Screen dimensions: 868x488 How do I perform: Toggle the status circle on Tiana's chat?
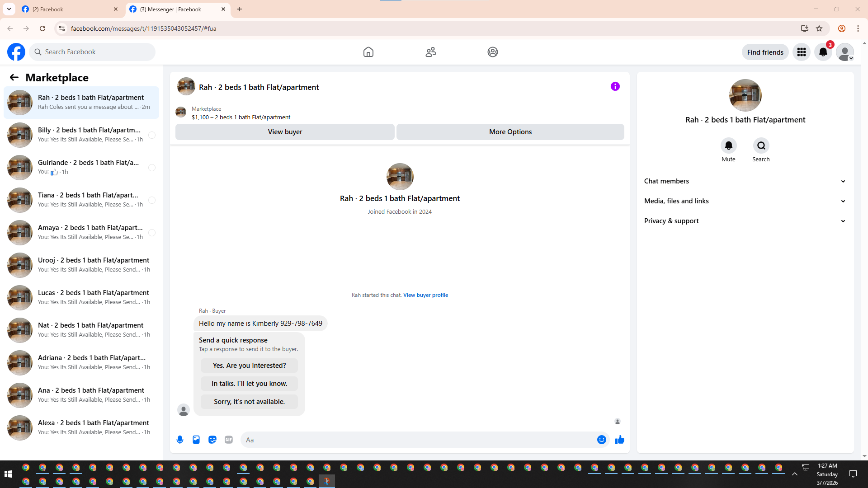click(x=152, y=200)
